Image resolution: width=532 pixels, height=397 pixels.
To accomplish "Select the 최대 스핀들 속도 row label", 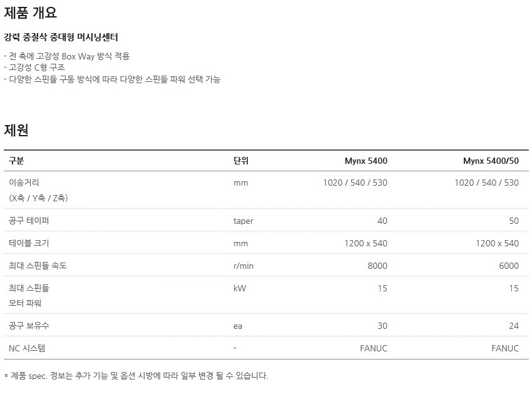I will click(x=38, y=266).
